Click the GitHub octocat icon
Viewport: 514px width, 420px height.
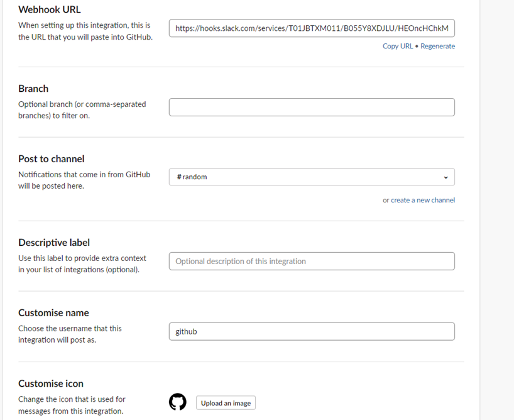click(x=178, y=401)
